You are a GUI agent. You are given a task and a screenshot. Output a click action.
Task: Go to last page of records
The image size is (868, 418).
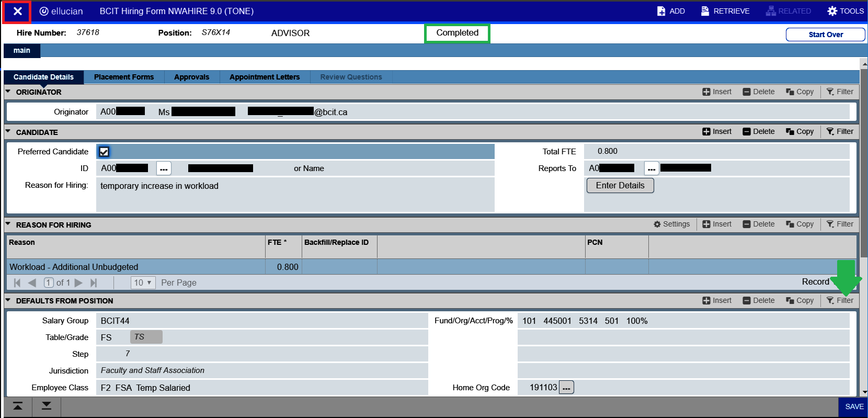[x=94, y=283]
